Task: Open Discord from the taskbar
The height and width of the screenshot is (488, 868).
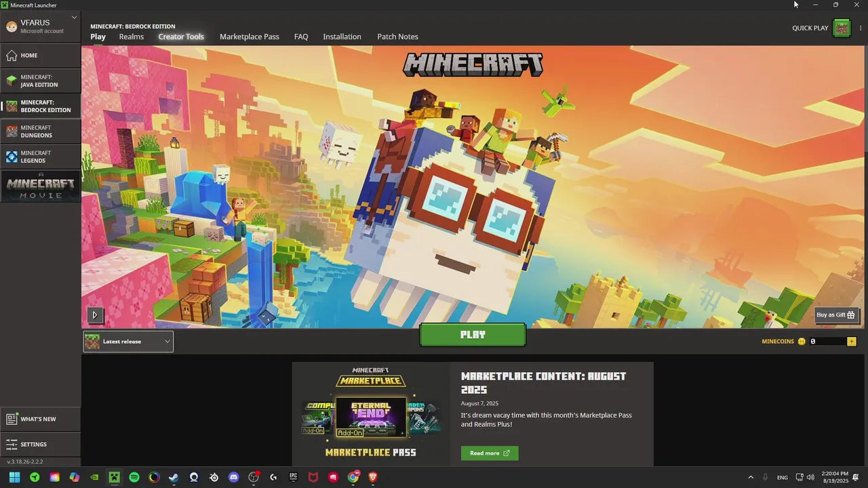Action: point(234,477)
